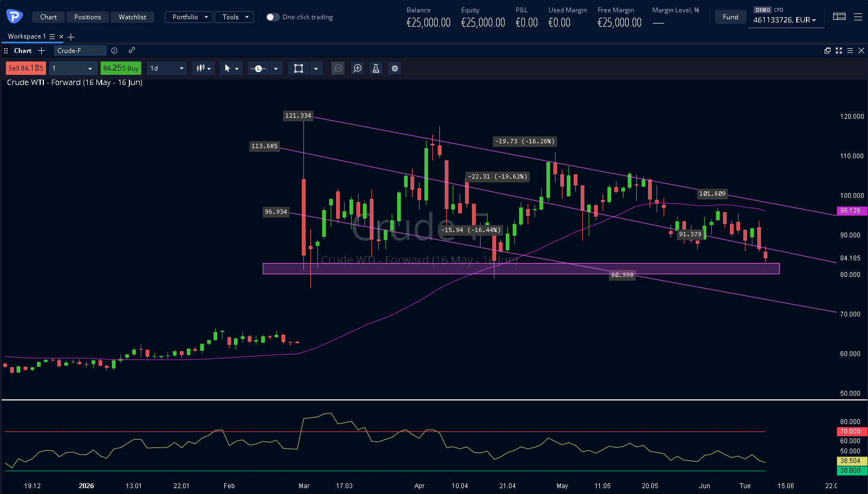
Task: Click the zoom in magnifier icon
Action: [x=357, y=68]
